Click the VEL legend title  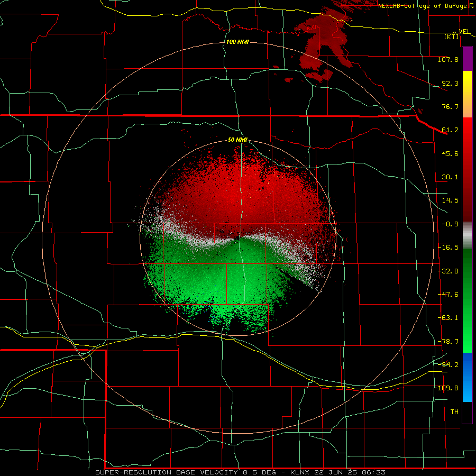(464, 31)
